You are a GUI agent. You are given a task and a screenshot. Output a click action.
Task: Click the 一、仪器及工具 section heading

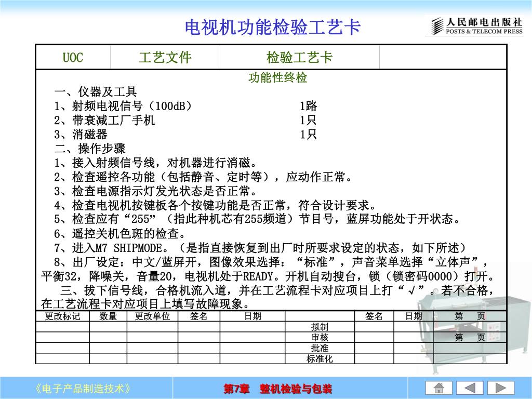tap(96, 92)
